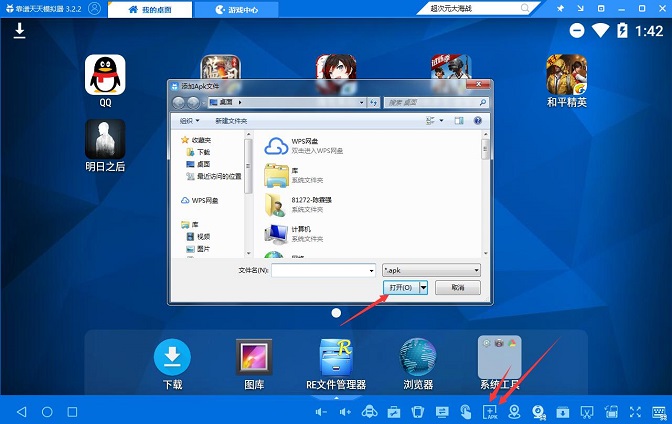The width and height of the screenshot is (672, 424).
Task: Click the folder icon with download arrow
Action: point(563,412)
